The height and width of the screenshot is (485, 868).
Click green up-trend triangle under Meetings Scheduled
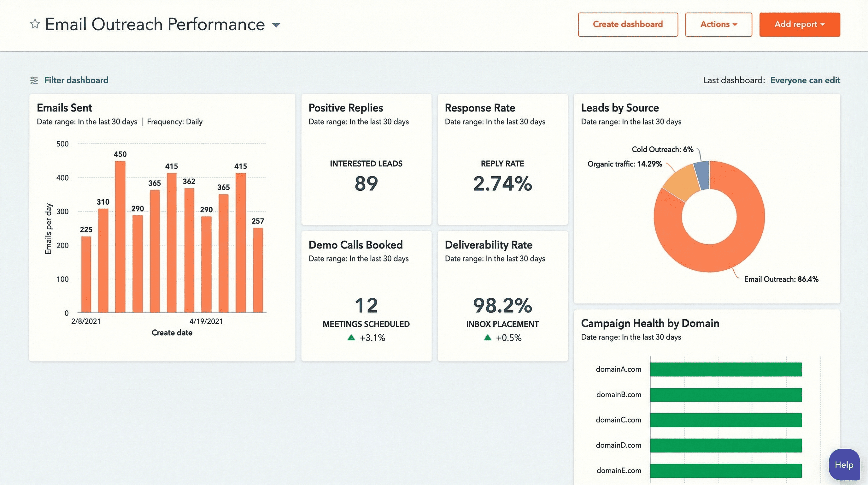(x=351, y=337)
